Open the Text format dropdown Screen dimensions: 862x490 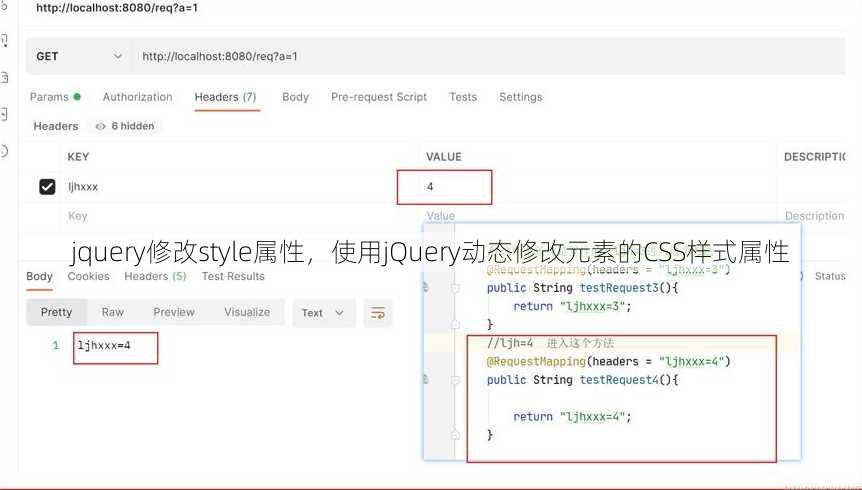point(324,313)
